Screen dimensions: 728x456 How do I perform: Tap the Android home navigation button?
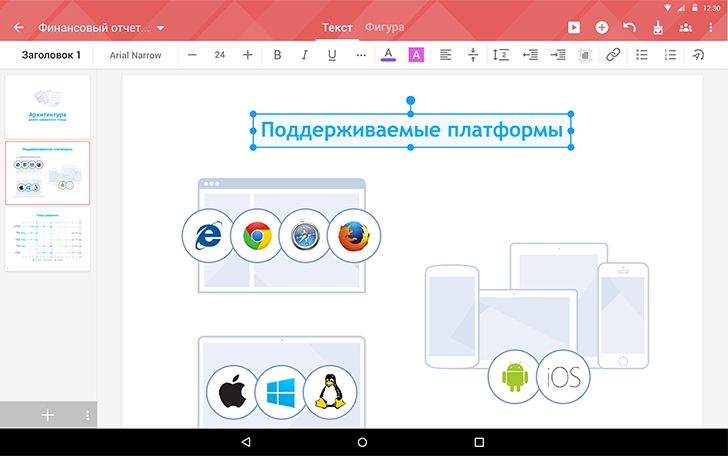click(363, 442)
